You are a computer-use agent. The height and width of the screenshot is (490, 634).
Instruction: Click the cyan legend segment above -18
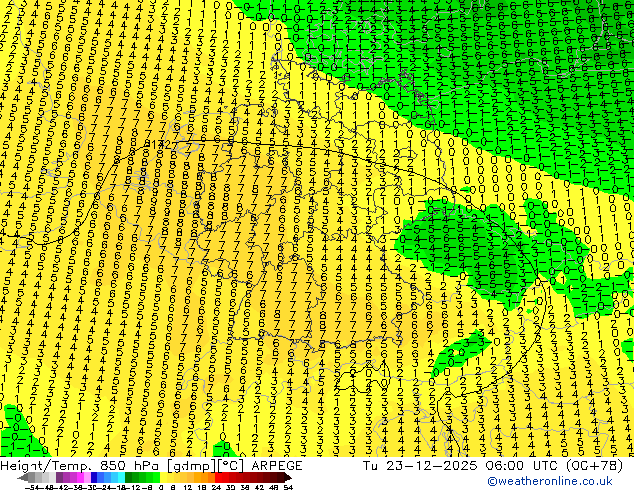tap(122, 477)
